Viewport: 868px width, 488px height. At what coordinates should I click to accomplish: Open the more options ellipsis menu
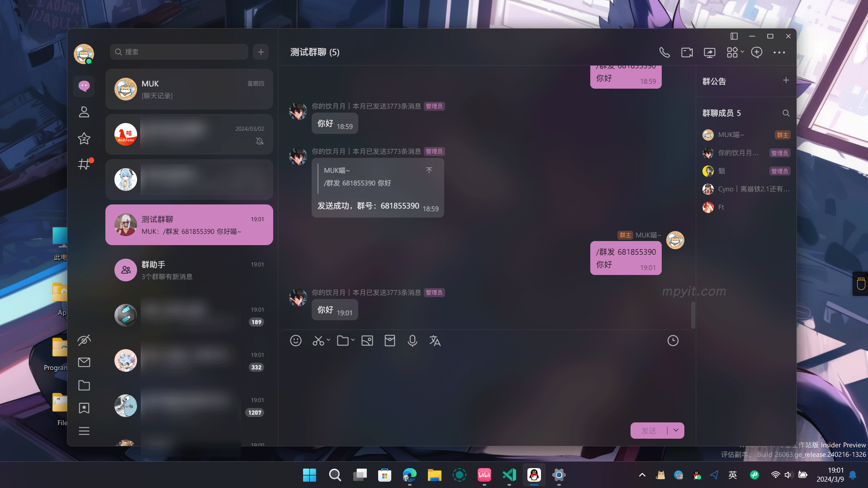[x=779, y=52]
